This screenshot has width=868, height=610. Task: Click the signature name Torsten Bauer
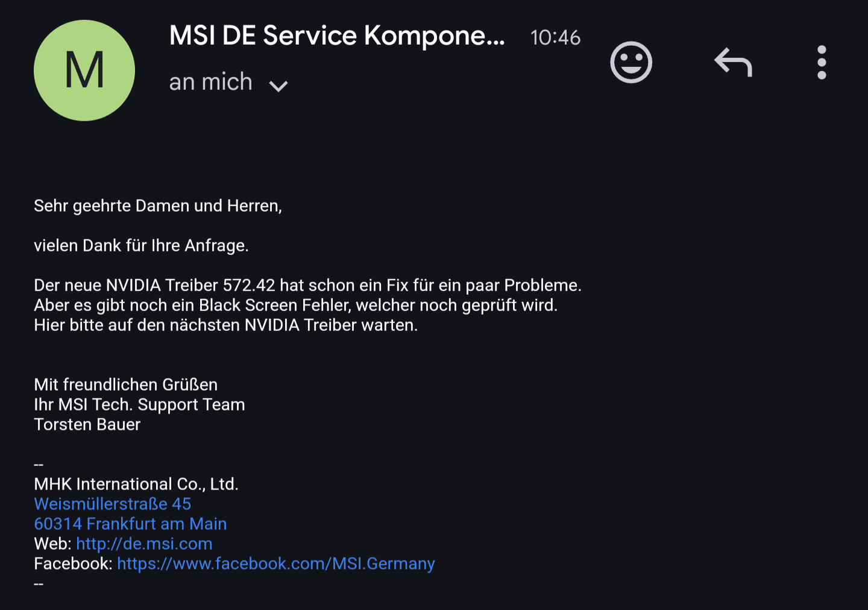tap(87, 424)
